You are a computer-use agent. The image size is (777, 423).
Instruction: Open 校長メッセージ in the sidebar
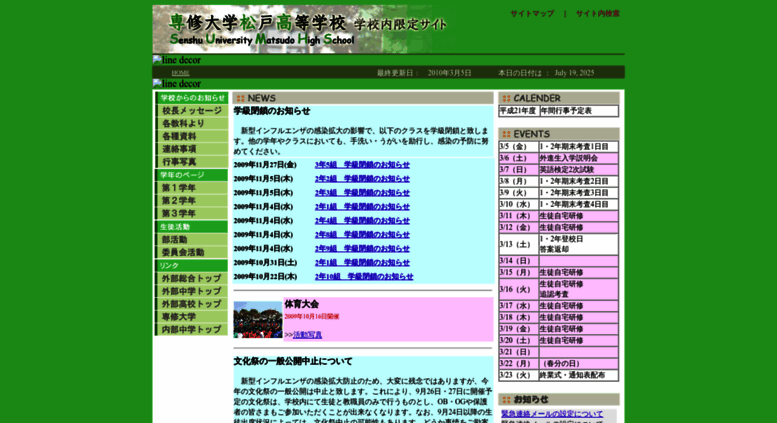point(192,110)
